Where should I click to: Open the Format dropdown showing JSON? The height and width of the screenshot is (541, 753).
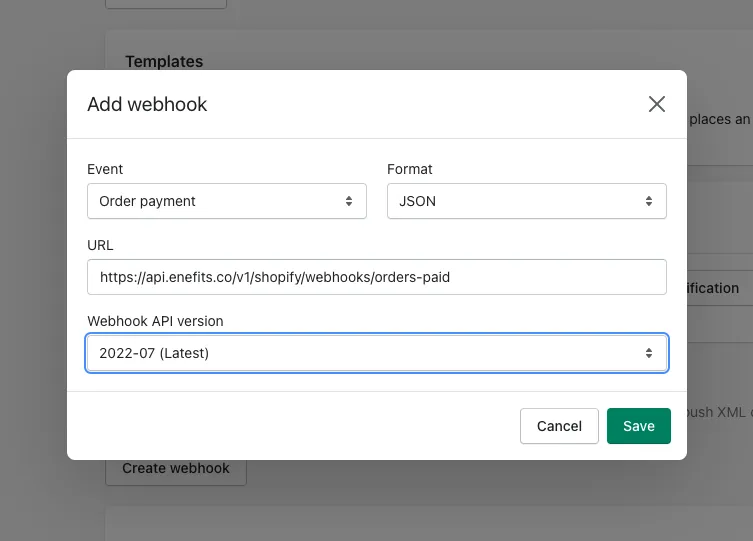point(527,201)
